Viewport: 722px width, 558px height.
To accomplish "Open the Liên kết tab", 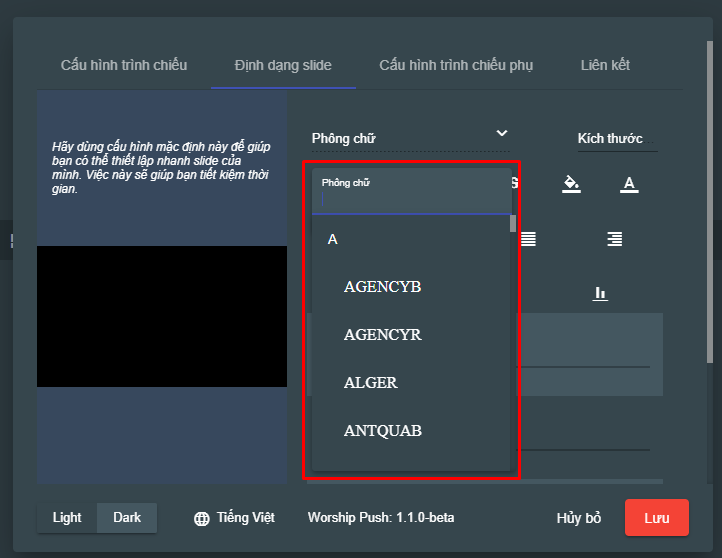I will click(605, 65).
